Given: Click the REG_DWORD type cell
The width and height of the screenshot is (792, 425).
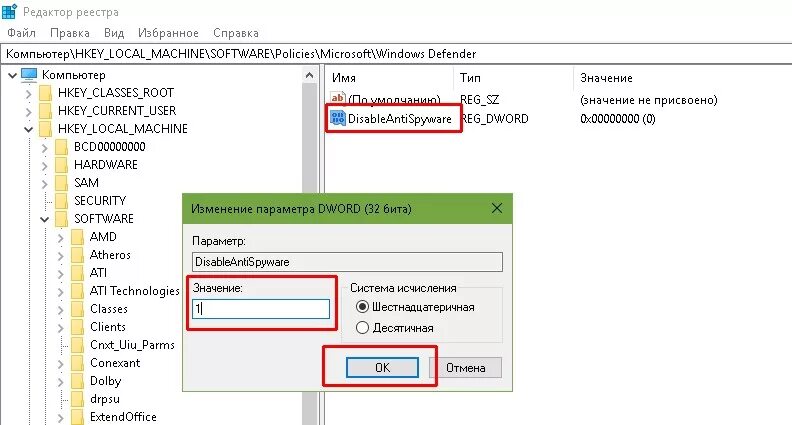Looking at the screenshot, I should point(494,119).
